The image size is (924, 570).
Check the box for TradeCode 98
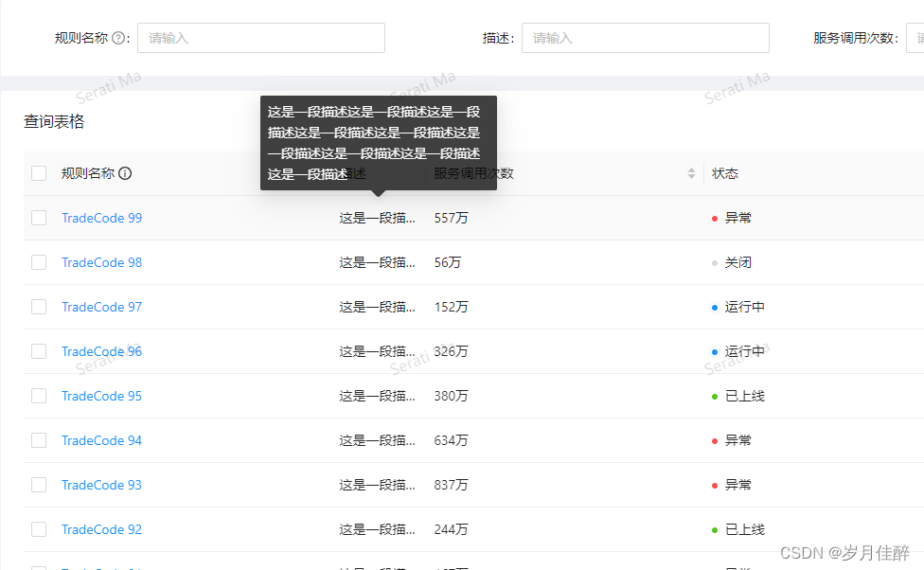(x=39, y=262)
